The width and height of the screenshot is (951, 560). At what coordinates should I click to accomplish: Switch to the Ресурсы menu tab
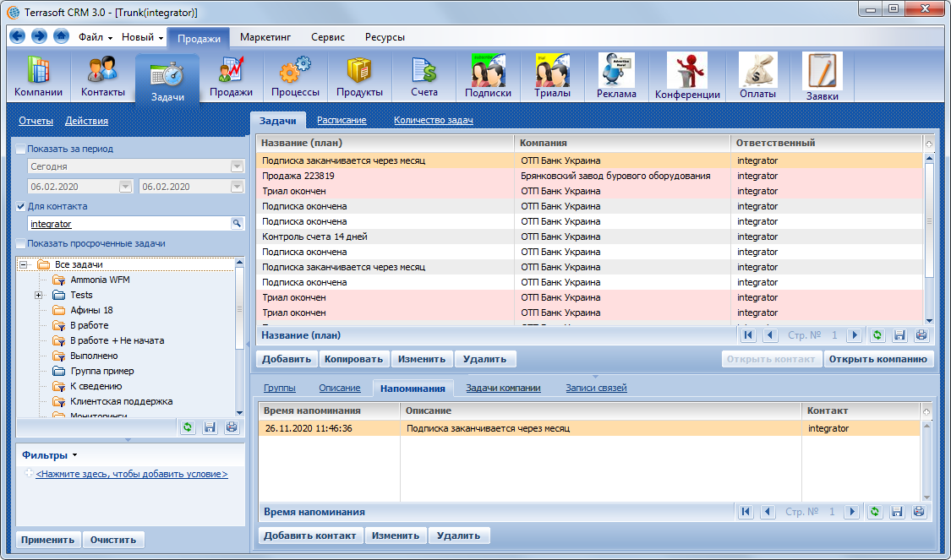coord(385,37)
